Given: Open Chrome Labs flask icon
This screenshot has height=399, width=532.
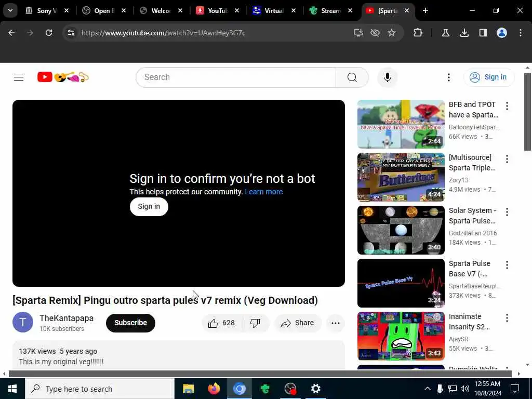Looking at the screenshot, I should pyautogui.click(x=445, y=33).
